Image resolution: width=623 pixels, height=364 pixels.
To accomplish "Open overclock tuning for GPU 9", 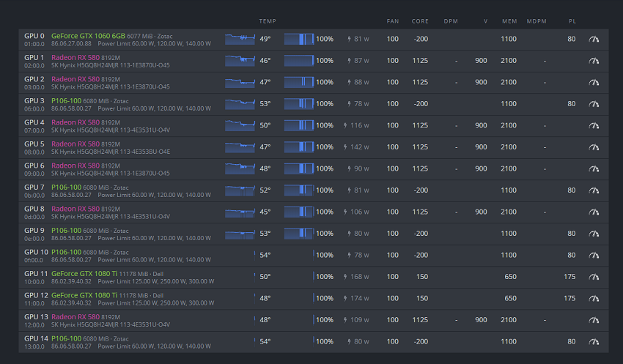I will pos(594,234).
